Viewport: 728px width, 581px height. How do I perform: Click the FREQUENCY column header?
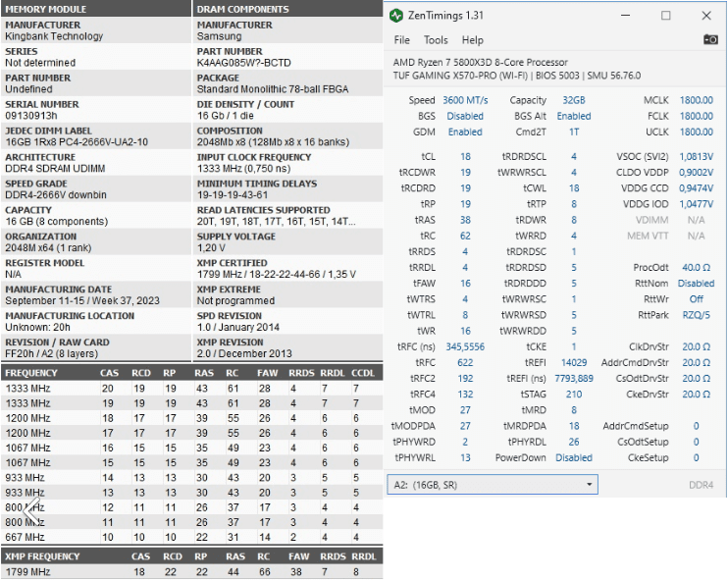click(31, 373)
